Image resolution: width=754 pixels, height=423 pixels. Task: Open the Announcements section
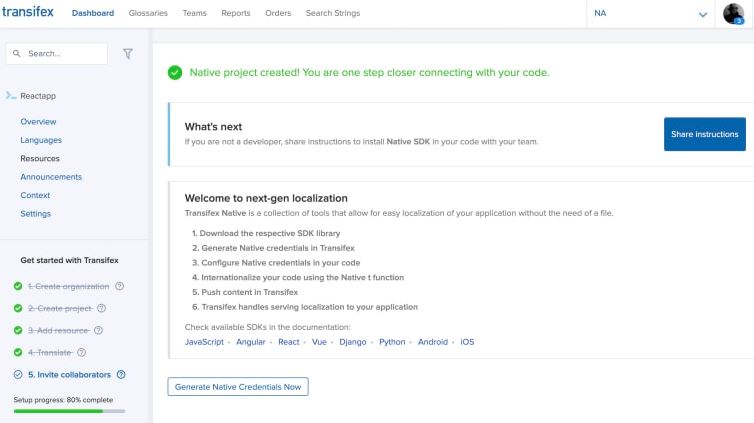point(51,177)
